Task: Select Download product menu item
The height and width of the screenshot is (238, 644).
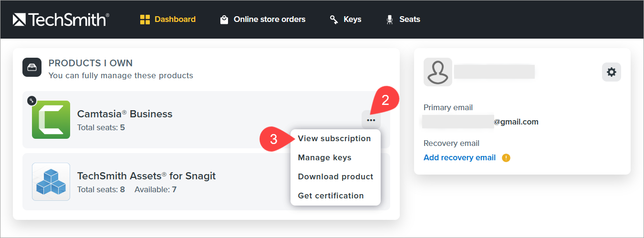Action: point(335,177)
